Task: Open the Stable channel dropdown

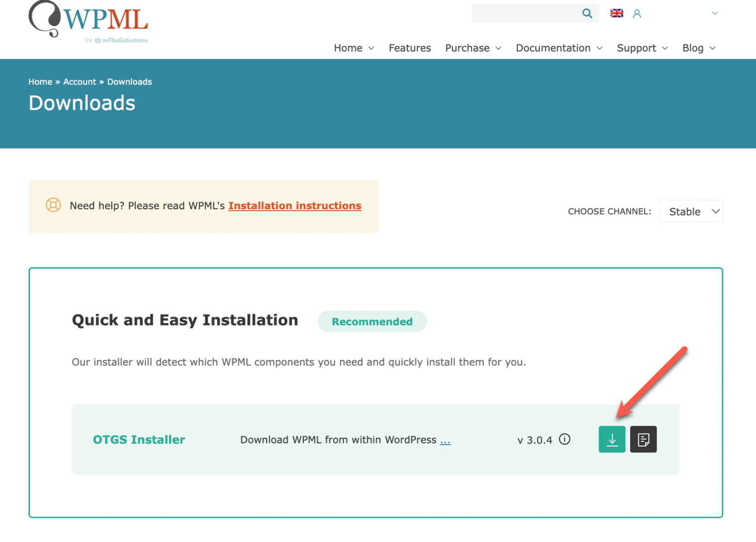Action: [691, 211]
